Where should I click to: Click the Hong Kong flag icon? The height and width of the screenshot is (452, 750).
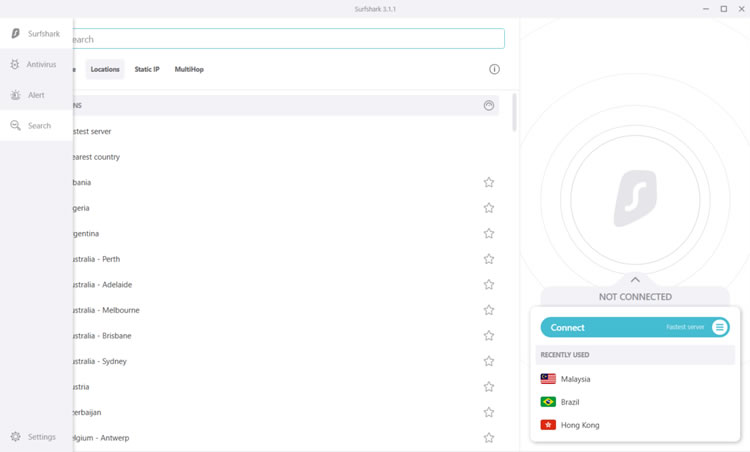click(548, 425)
